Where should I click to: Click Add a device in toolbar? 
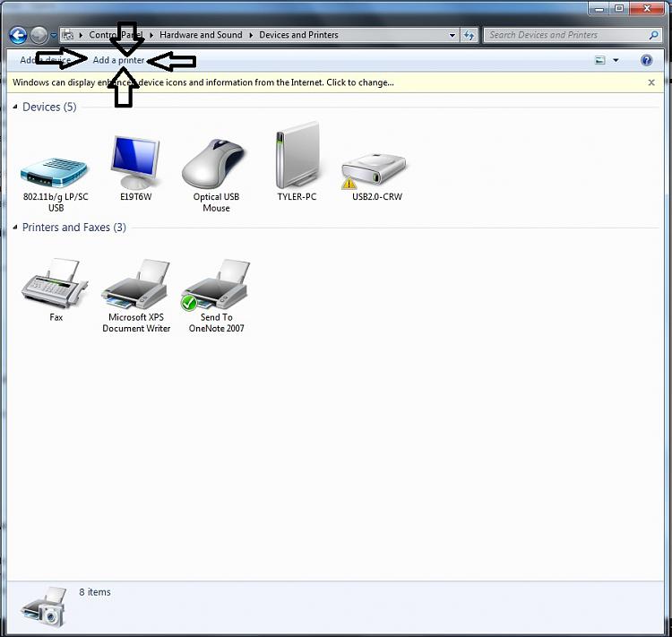point(46,60)
